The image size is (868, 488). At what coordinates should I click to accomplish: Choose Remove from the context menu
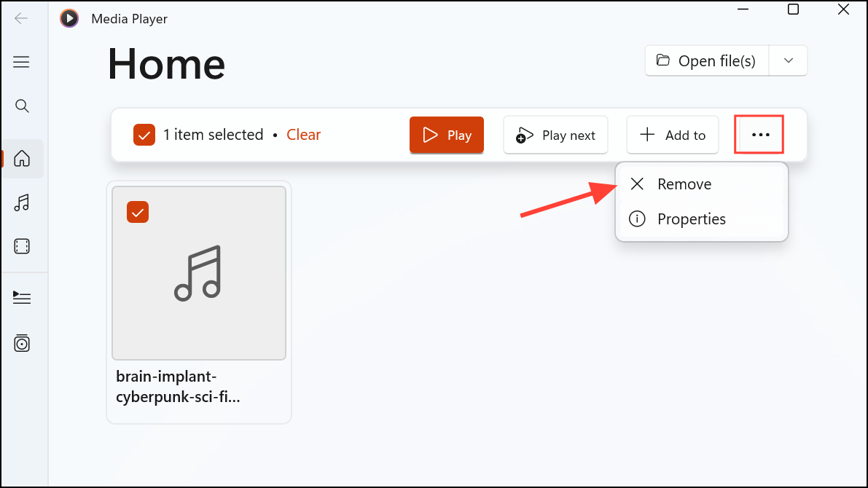[684, 184]
